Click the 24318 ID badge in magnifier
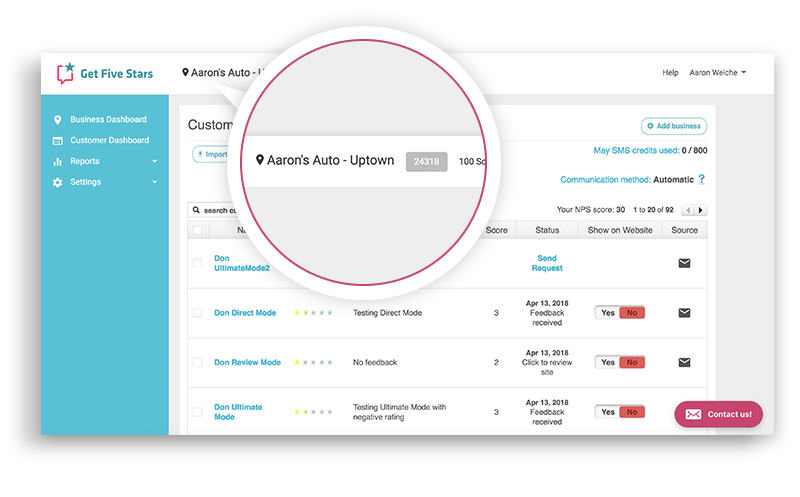The width and height of the screenshot is (800, 497). click(x=427, y=161)
